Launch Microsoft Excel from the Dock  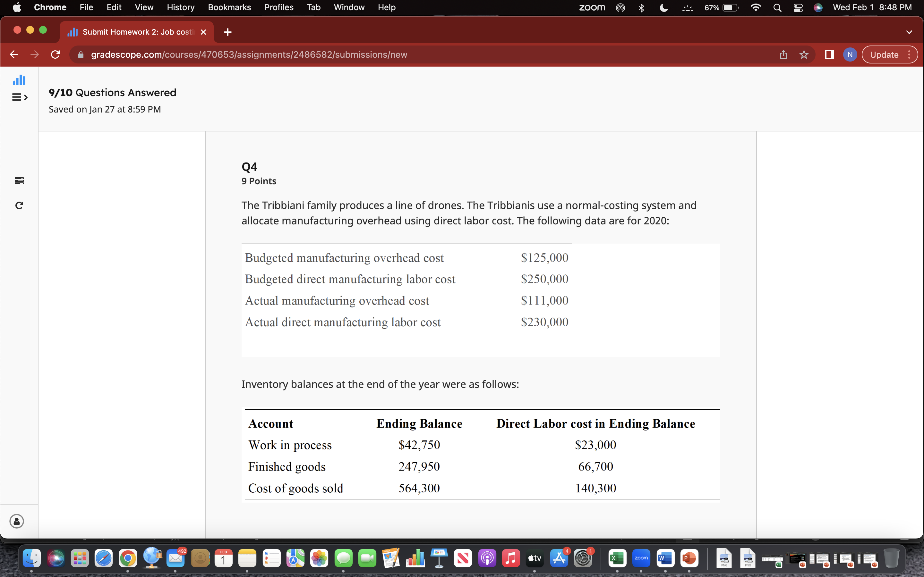tap(617, 558)
